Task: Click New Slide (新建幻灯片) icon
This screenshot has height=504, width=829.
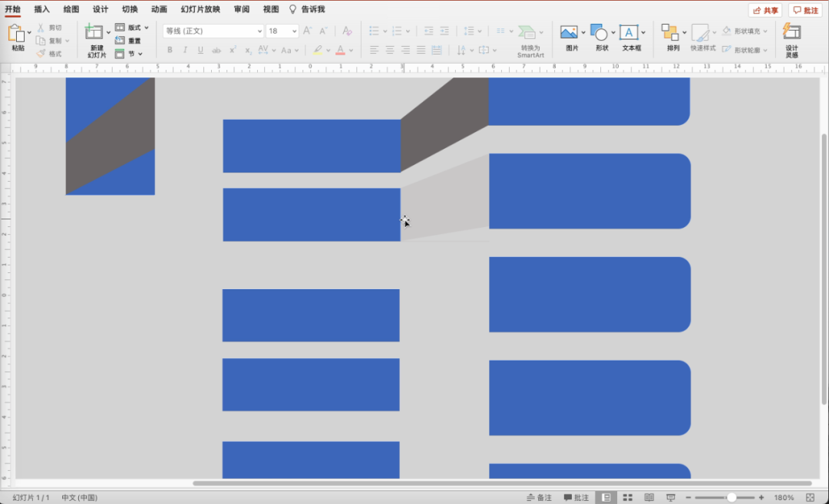Action: [x=94, y=33]
